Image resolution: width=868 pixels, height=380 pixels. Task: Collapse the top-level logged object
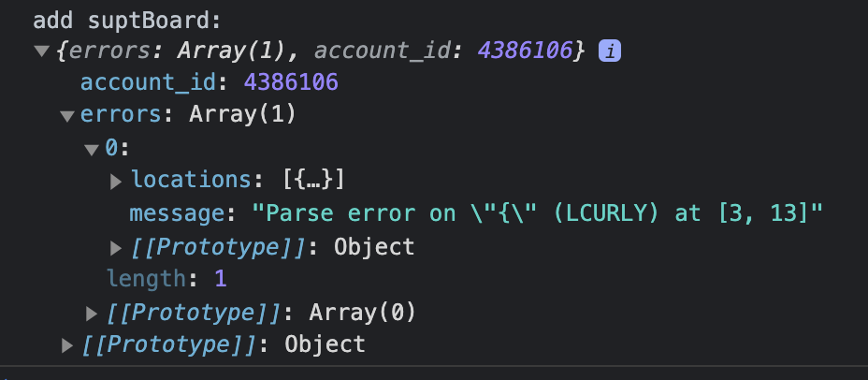coord(41,51)
